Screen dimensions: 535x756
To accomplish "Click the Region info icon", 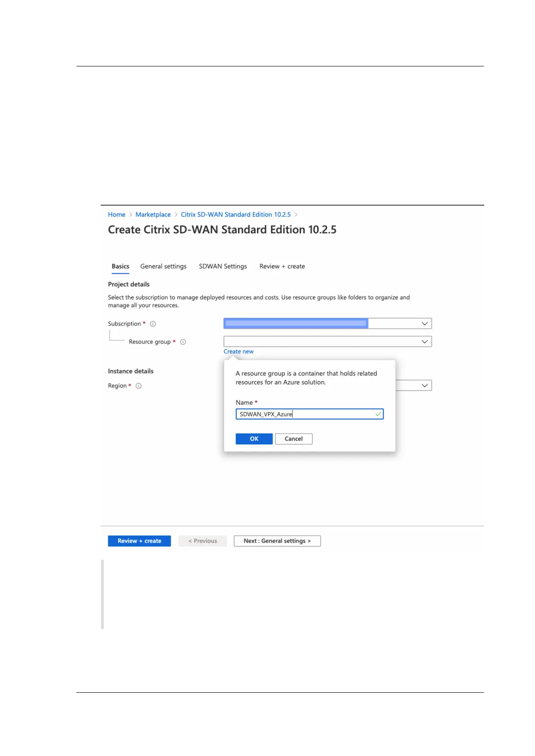I will tap(138, 386).
